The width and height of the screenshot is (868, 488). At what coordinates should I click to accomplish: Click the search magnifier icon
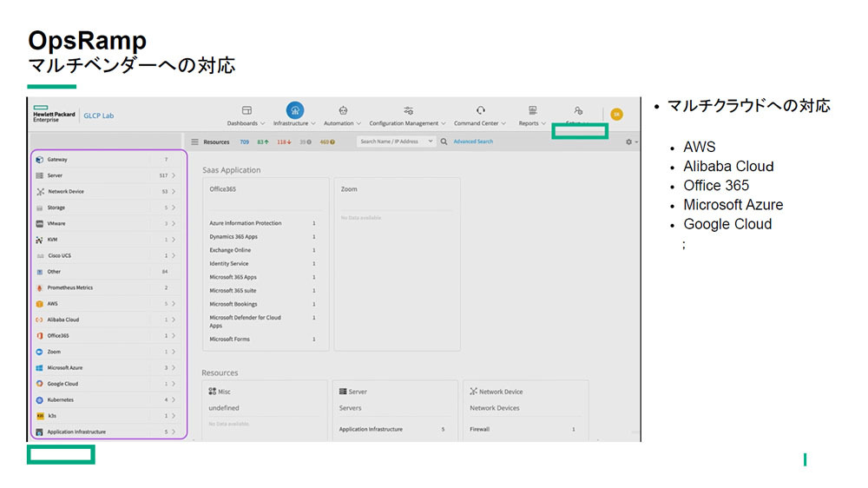[444, 142]
